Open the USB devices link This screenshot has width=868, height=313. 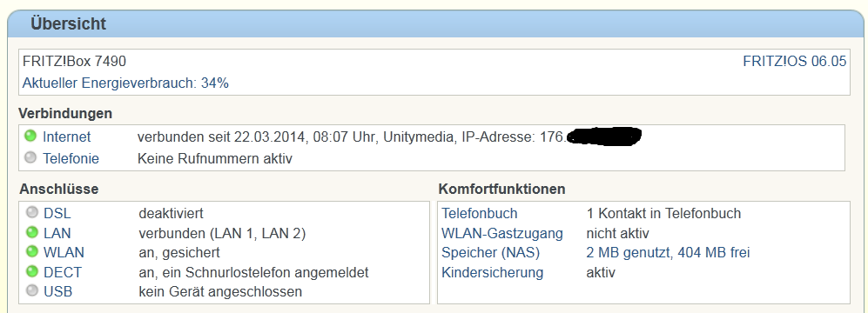coord(58,292)
